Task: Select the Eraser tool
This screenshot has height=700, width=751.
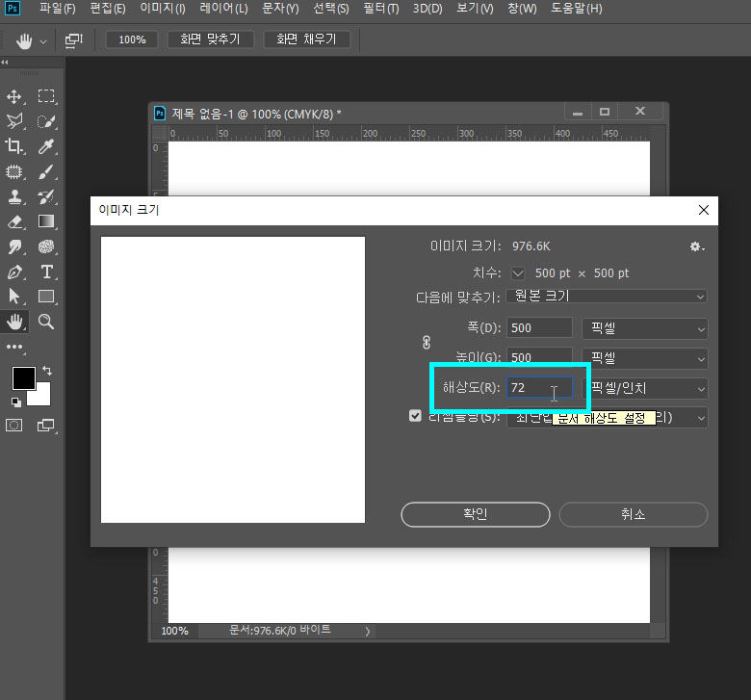Action: click(14, 221)
